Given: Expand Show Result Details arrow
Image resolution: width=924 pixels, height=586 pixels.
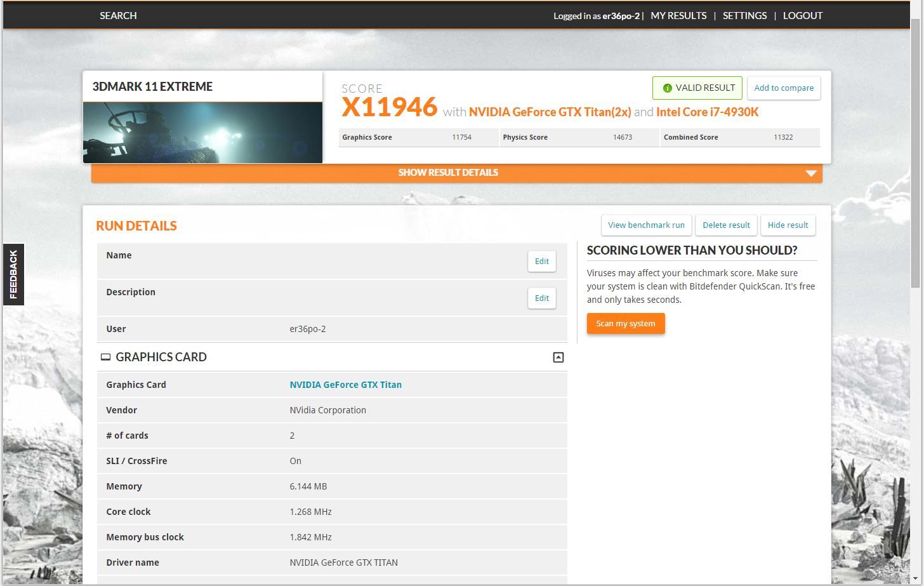Looking at the screenshot, I should (x=810, y=173).
